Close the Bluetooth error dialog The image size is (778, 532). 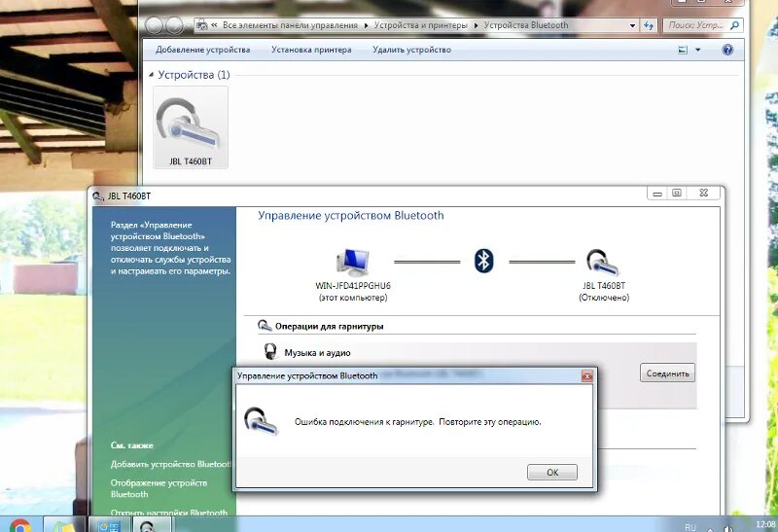[x=586, y=376]
